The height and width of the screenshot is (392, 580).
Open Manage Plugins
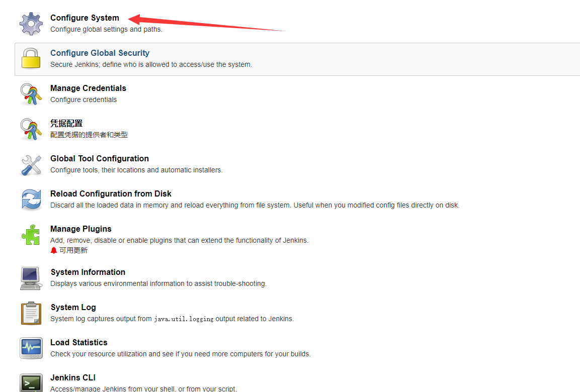coord(80,229)
